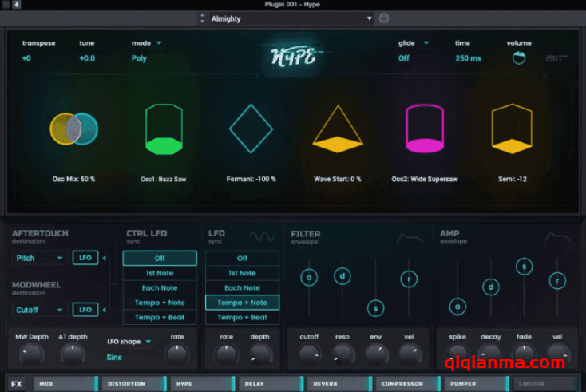Click the filter envelope sustain slider handle
Screen dimensions: 586x392
coord(375,308)
